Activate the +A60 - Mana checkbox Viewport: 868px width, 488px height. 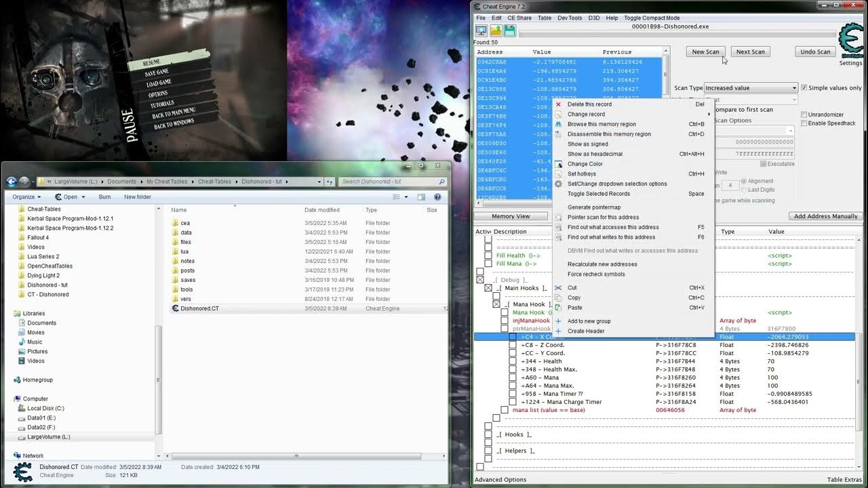(x=513, y=378)
